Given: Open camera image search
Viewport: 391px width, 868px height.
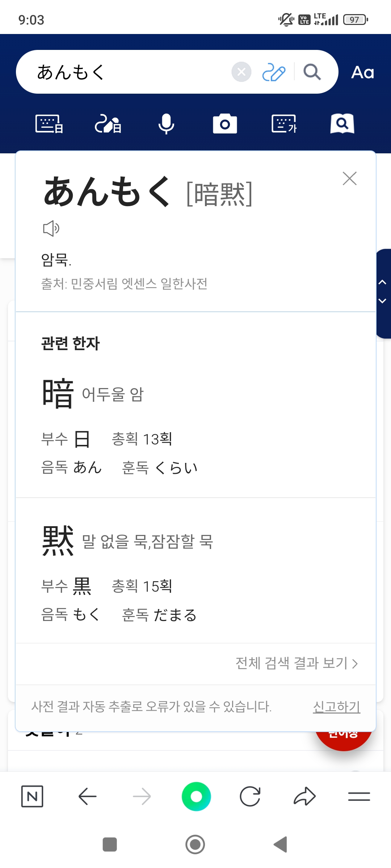Looking at the screenshot, I should (225, 124).
